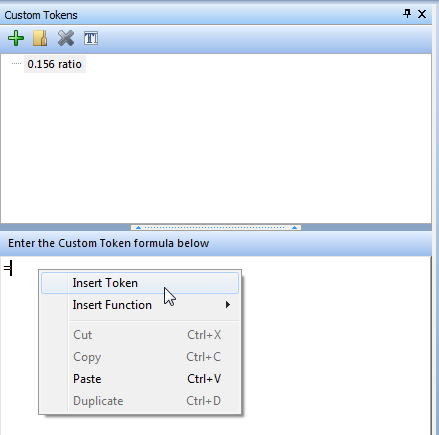This screenshot has height=435, width=439.
Task: Select the 0.156 ratio token
Action: click(55, 64)
